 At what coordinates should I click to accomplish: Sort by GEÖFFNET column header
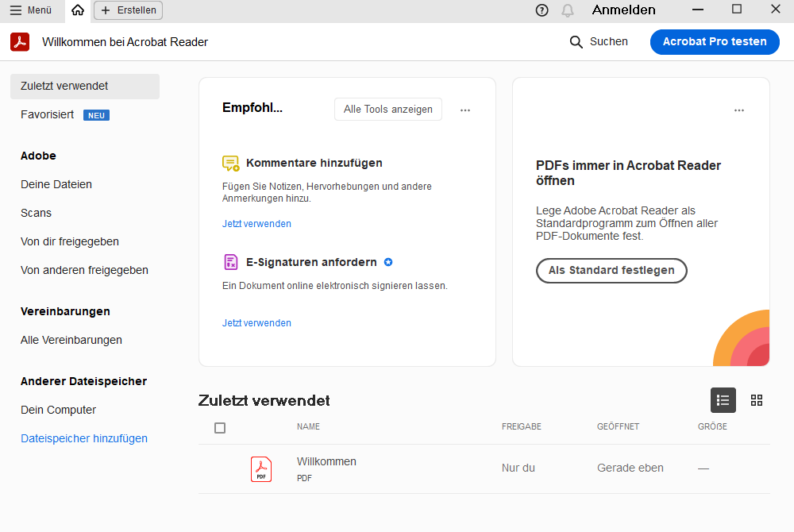(618, 426)
